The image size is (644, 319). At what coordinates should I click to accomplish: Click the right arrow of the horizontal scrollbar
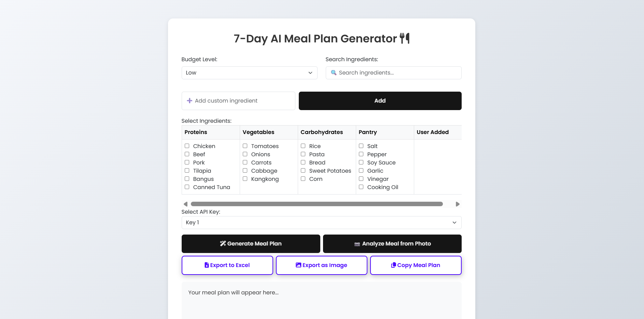click(458, 204)
